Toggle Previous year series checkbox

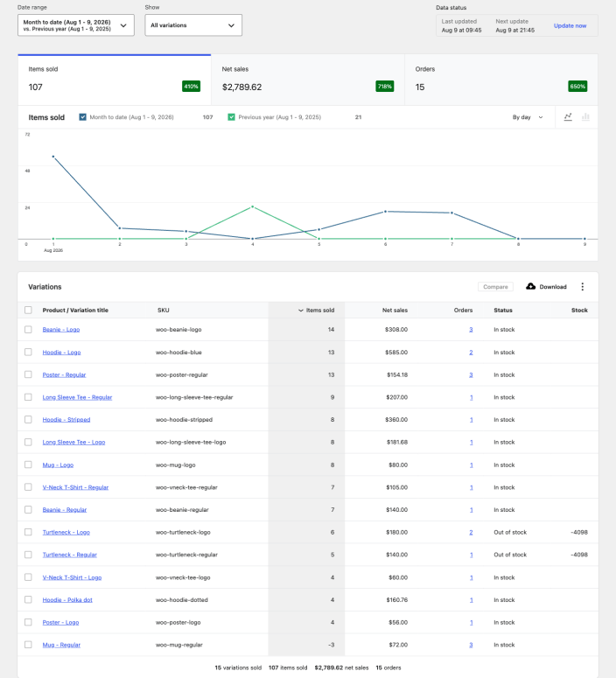tap(231, 117)
